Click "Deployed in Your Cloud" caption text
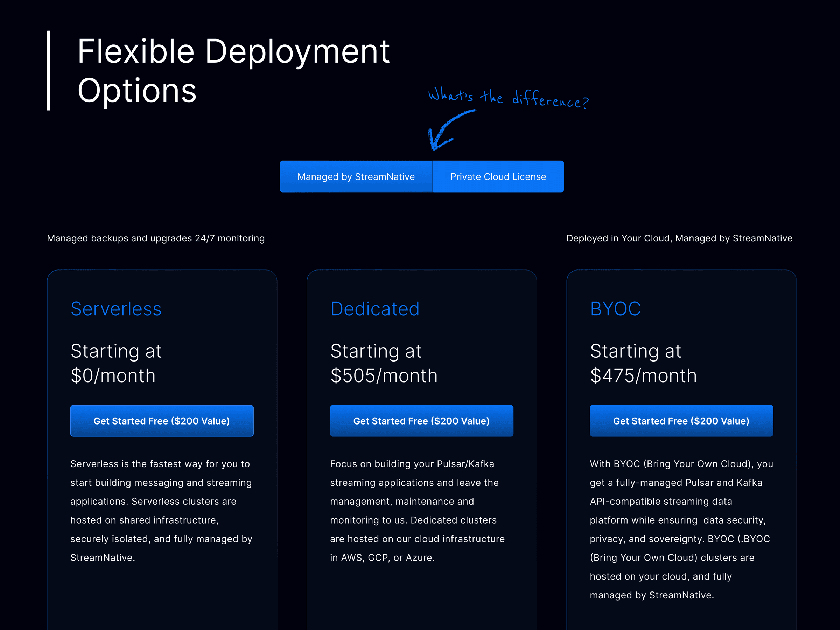This screenshot has height=630, width=840. [679, 238]
